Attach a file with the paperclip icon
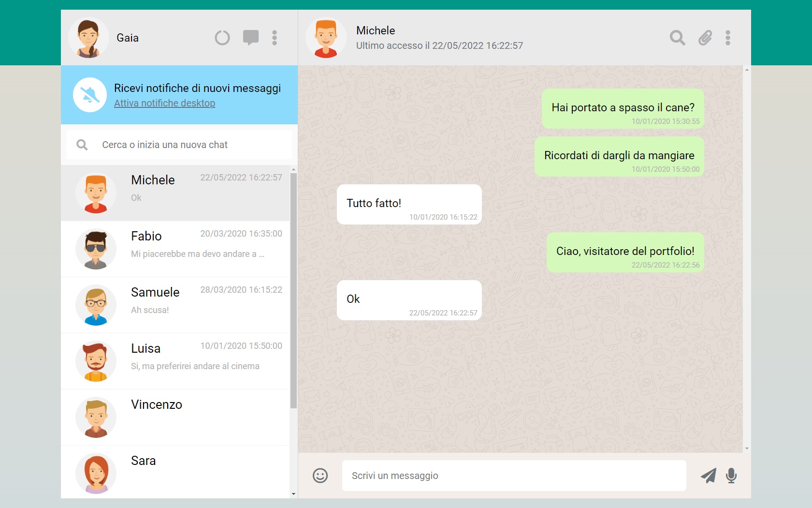The height and width of the screenshot is (508, 812). pos(704,38)
